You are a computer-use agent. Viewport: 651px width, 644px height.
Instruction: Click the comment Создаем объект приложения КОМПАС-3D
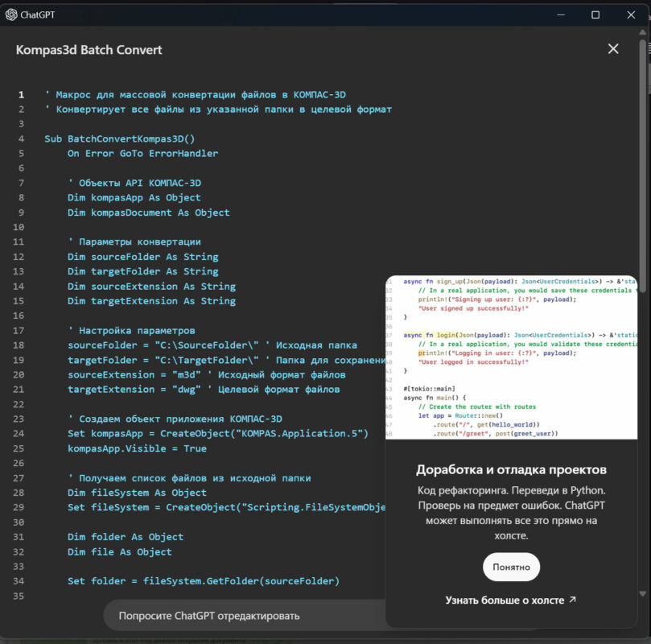pos(175,419)
